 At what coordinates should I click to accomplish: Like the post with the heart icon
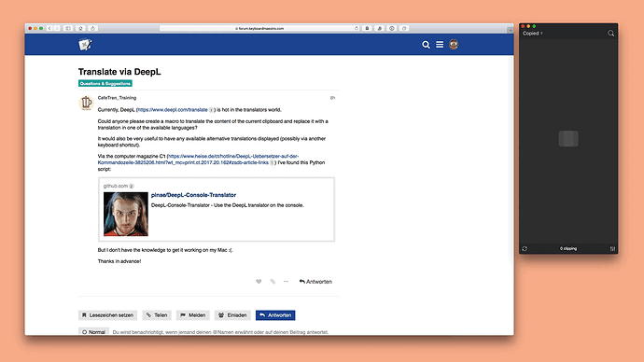[x=259, y=282]
